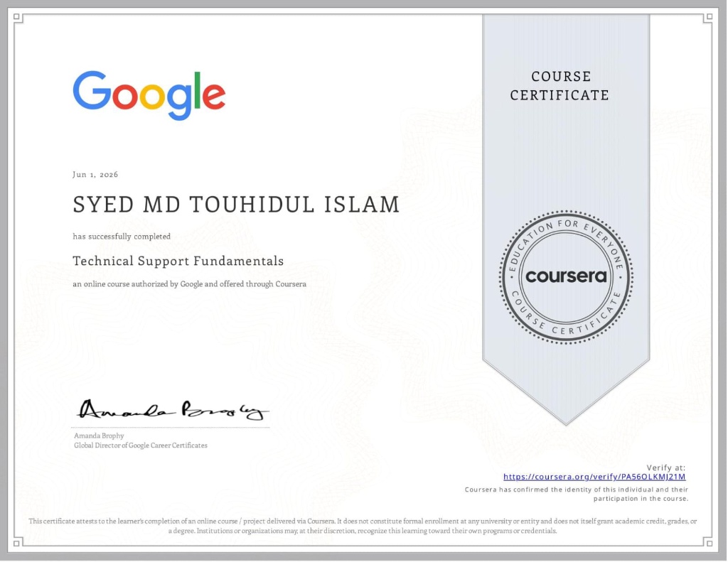728x562 pixels.
Task: Click the printed name Amanda Brophy
Action: (99, 436)
